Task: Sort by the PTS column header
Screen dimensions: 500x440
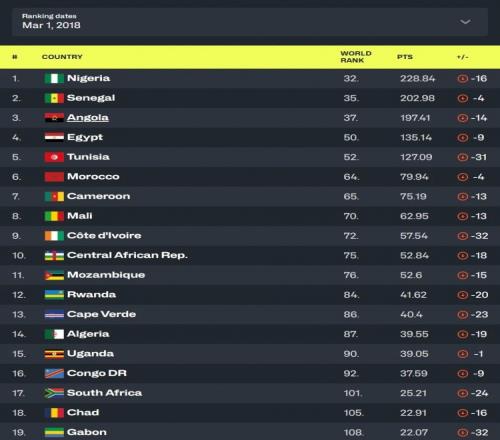Action: [x=405, y=57]
